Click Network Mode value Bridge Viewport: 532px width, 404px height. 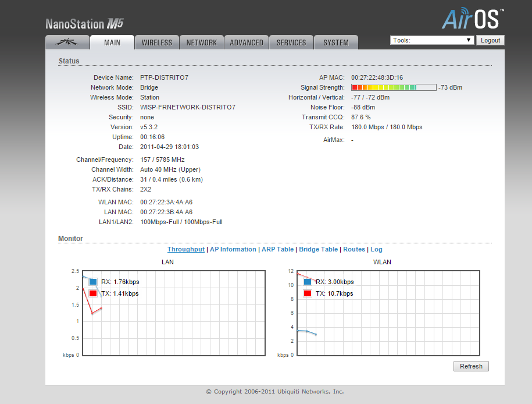click(x=149, y=87)
